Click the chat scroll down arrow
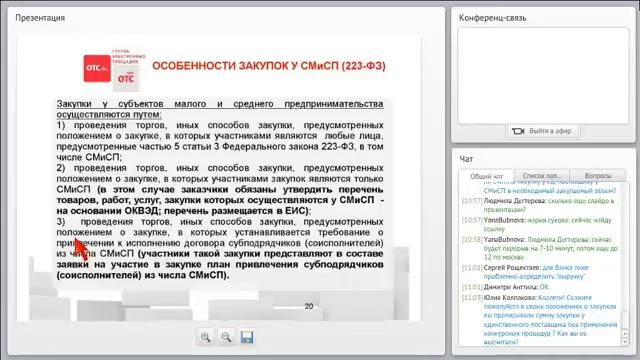 tap(625, 341)
